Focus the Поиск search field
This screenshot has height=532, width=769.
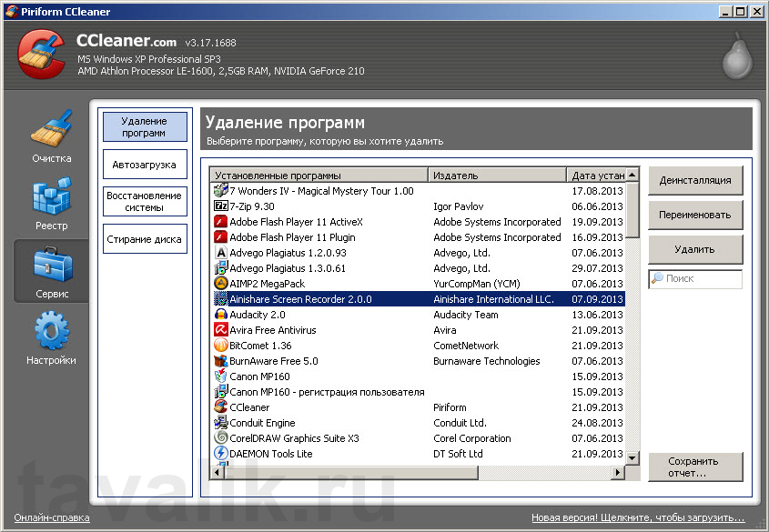(695, 279)
